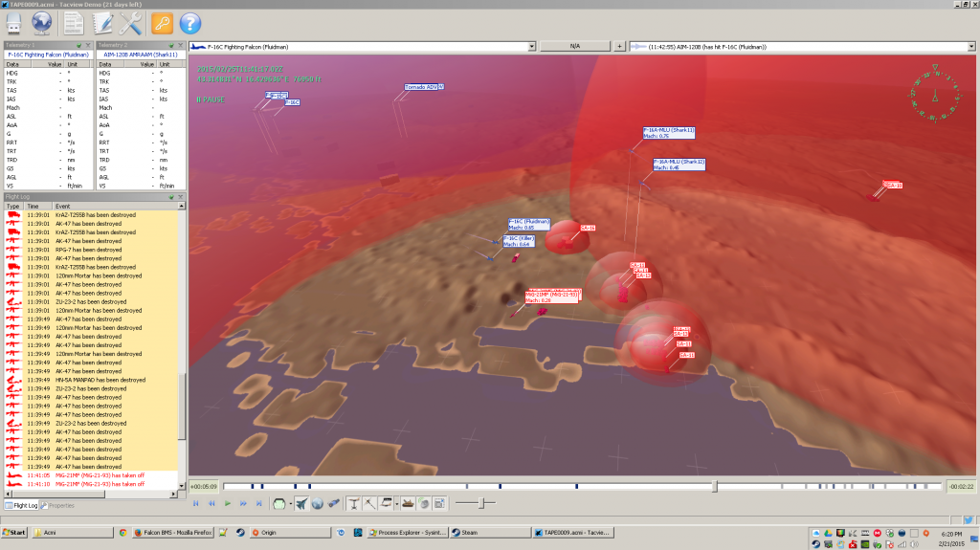Click the telescope free camera icon
Viewport: 980px width, 550px height.
tap(334, 503)
